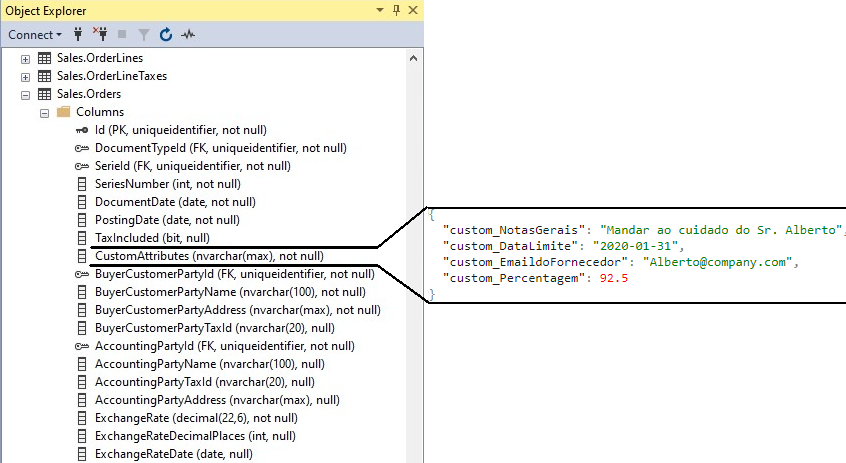Open the Connect dropdown in Object Explorer
The height and width of the screenshot is (463, 846).
coord(35,35)
